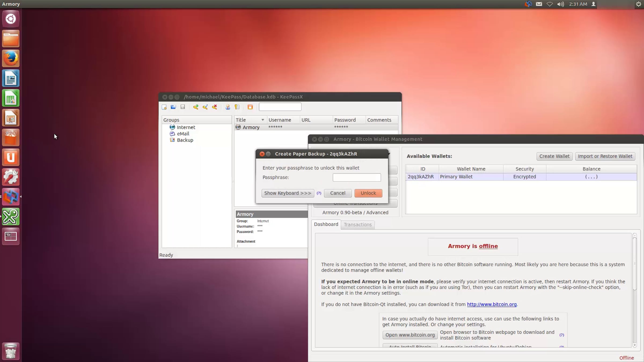Click the Primary Wallet name cell

tap(471, 177)
